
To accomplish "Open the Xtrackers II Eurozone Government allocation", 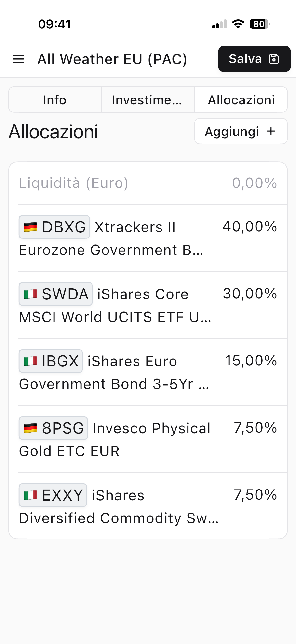I will click(111, 238).
